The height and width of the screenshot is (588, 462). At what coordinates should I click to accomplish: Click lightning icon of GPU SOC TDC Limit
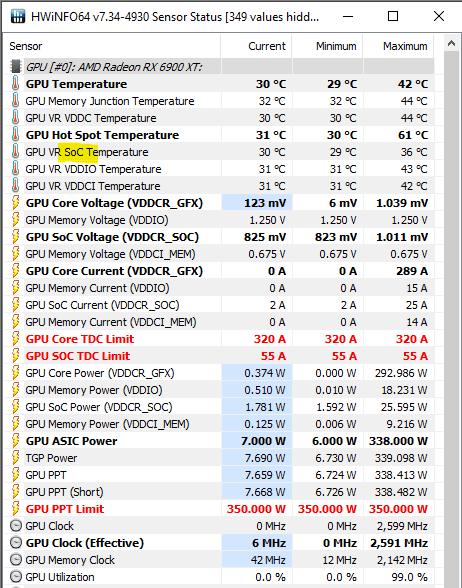click(x=15, y=356)
